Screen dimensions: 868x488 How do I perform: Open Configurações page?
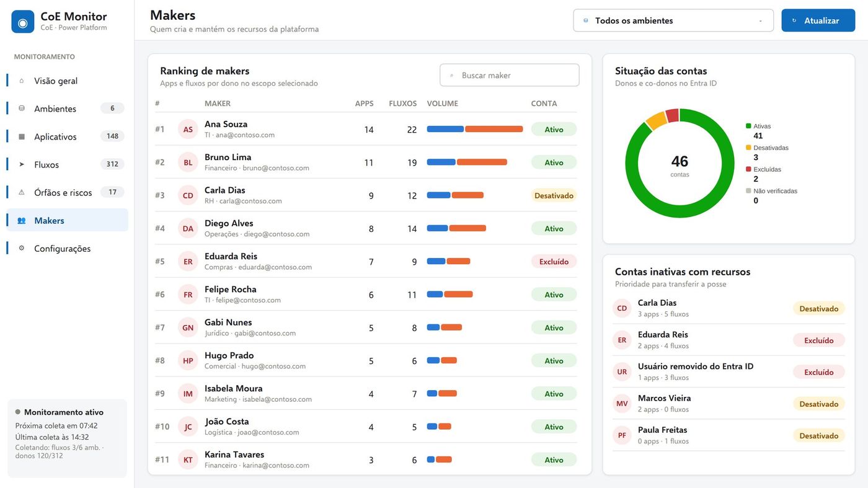pos(67,248)
